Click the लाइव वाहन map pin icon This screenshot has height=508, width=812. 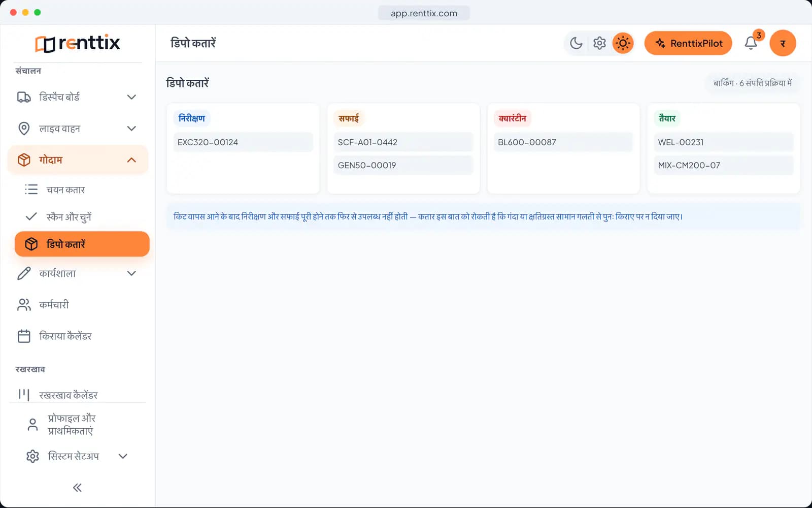24,129
